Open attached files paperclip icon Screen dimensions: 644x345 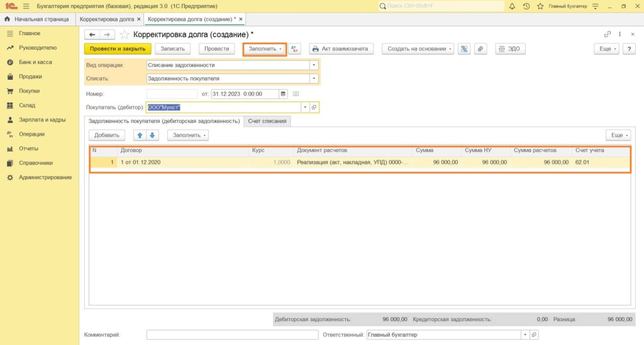click(479, 49)
